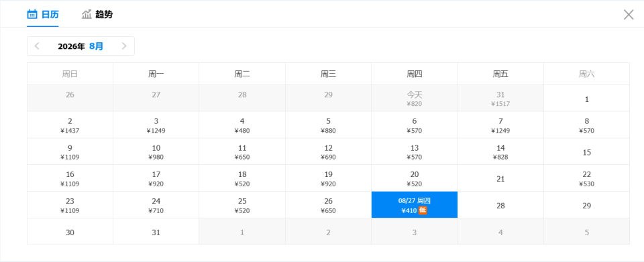
Task: Select August 9 priced ¥1109
Action: 70,151
